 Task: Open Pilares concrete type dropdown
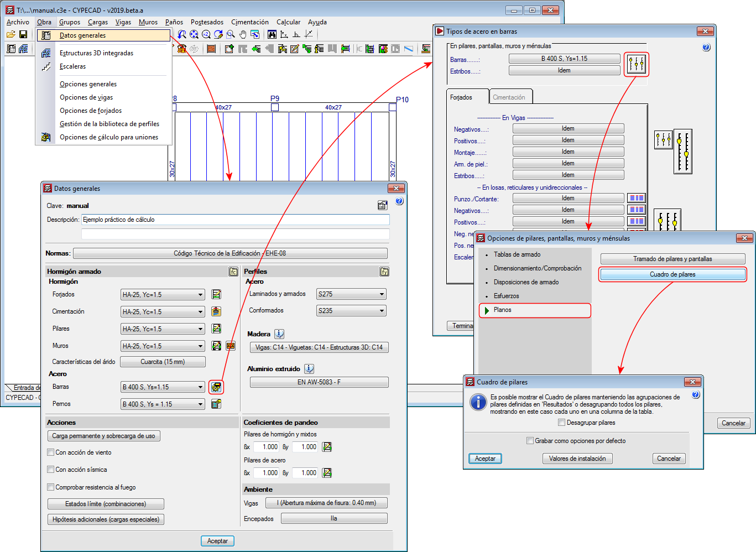pyautogui.click(x=163, y=329)
